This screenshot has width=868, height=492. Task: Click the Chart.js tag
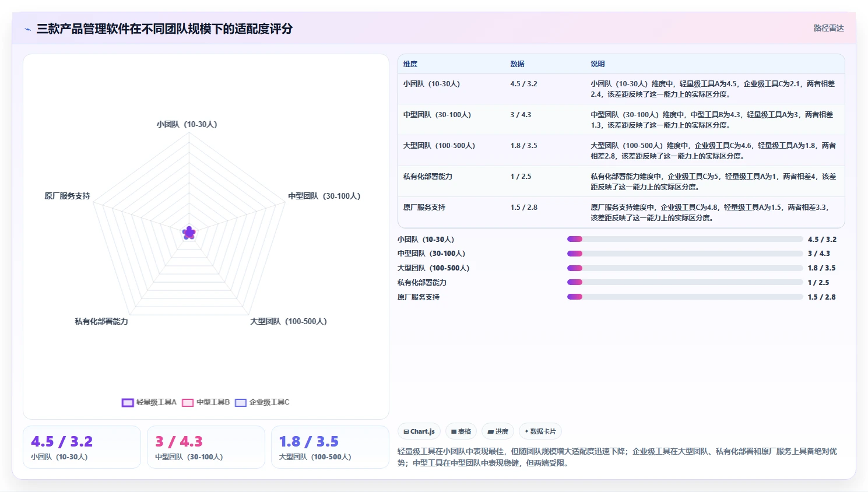click(419, 431)
